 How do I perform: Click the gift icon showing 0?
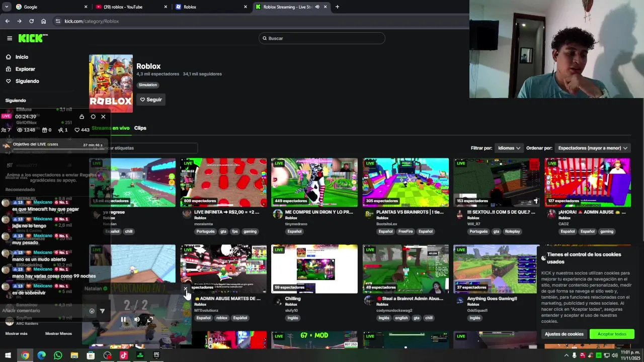click(x=44, y=130)
